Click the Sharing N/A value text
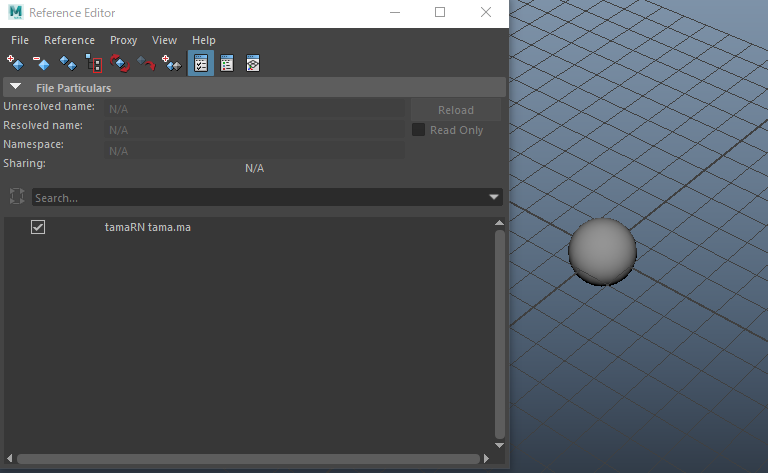The height and width of the screenshot is (473, 768). 254,168
